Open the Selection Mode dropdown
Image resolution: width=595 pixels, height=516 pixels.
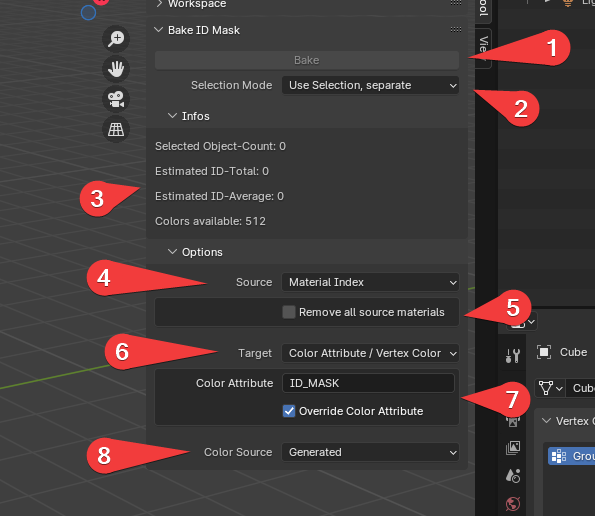(x=370, y=85)
